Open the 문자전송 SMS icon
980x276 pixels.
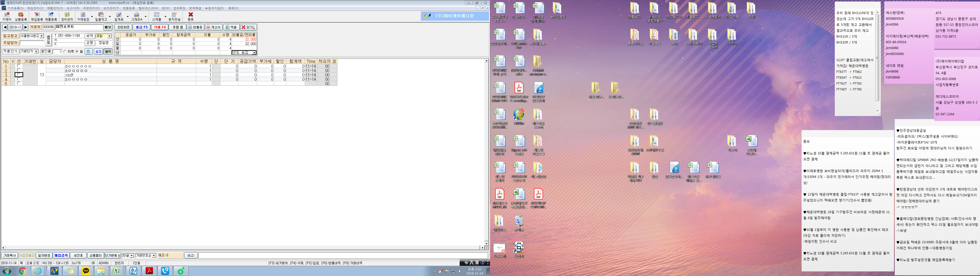click(175, 17)
